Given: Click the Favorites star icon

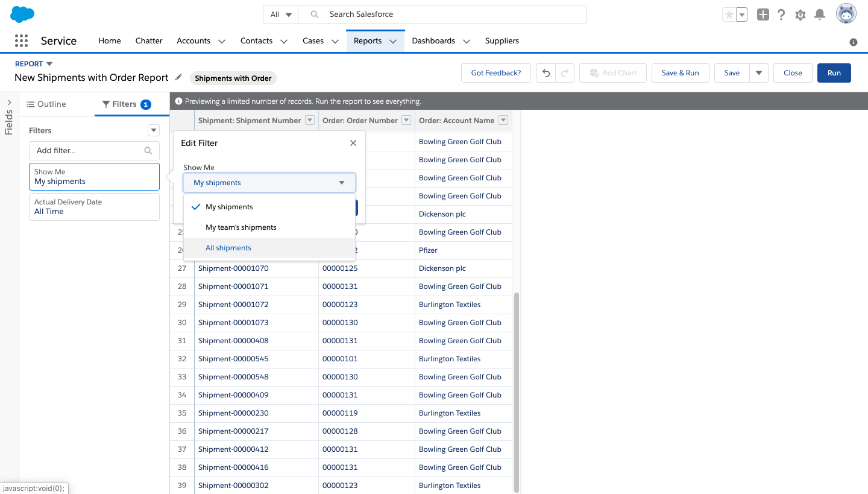Looking at the screenshot, I should pos(729,14).
